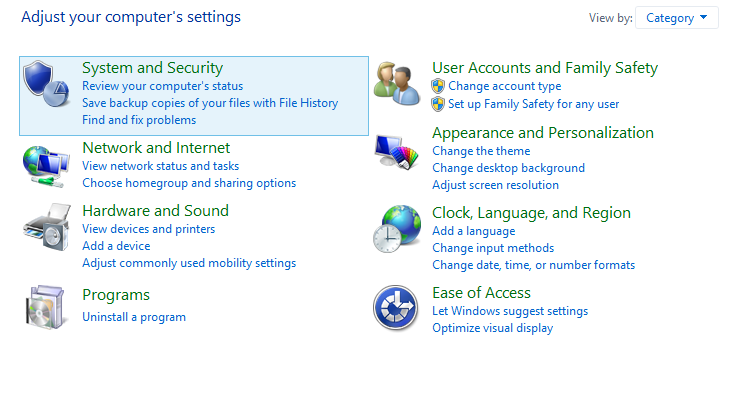
Task: Open Adjust screen resolution link
Action: [x=495, y=185]
